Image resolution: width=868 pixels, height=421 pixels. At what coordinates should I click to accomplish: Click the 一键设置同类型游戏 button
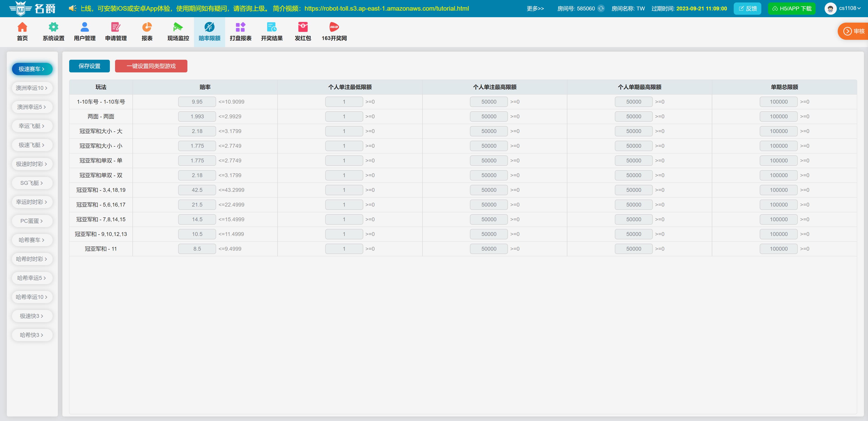(x=151, y=66)
